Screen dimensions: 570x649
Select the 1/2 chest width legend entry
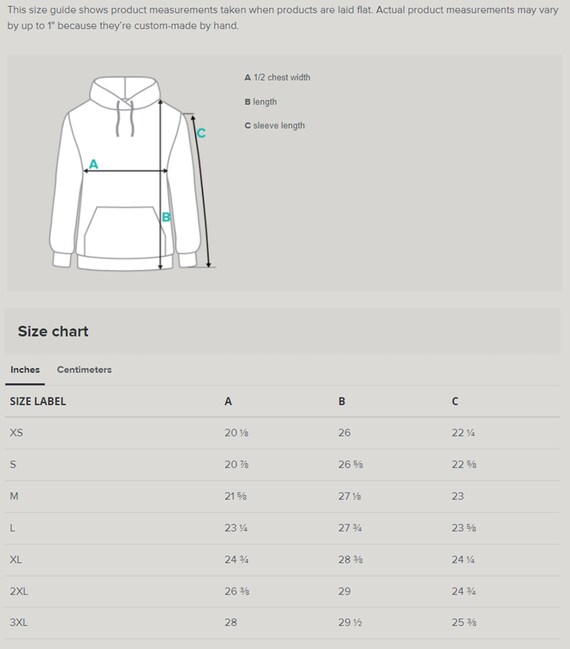point(277,77)
